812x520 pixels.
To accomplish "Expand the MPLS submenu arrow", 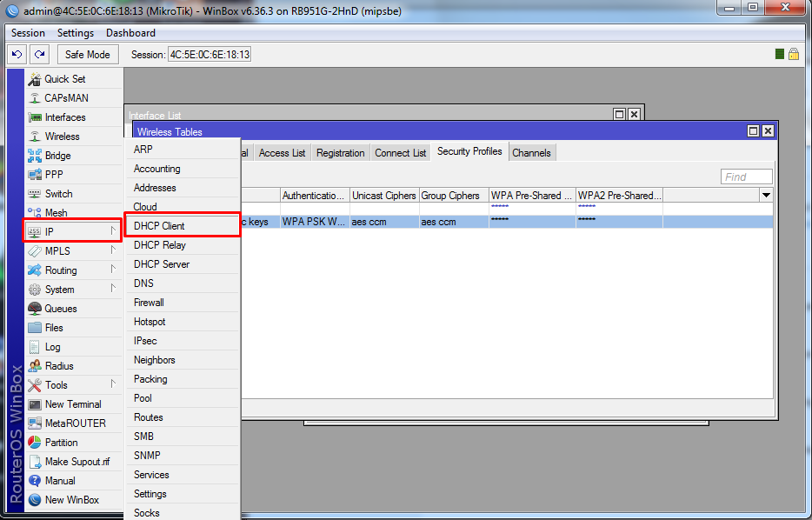I will pos(113,250).
